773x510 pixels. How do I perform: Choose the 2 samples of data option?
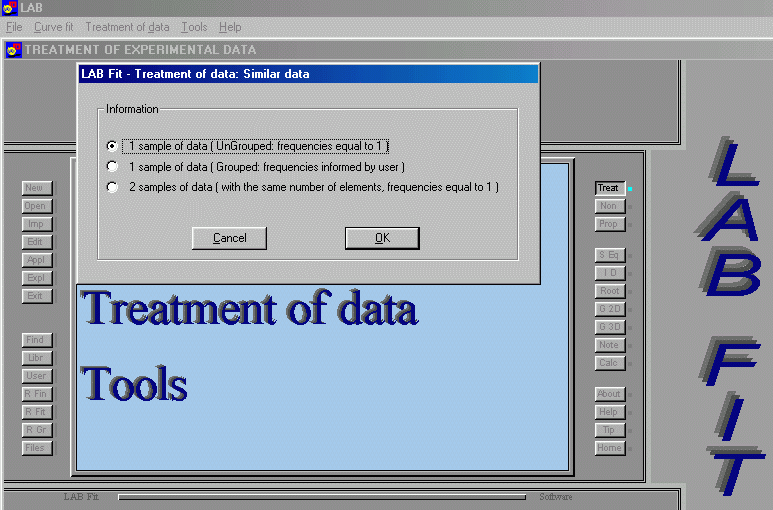(113, 187)
